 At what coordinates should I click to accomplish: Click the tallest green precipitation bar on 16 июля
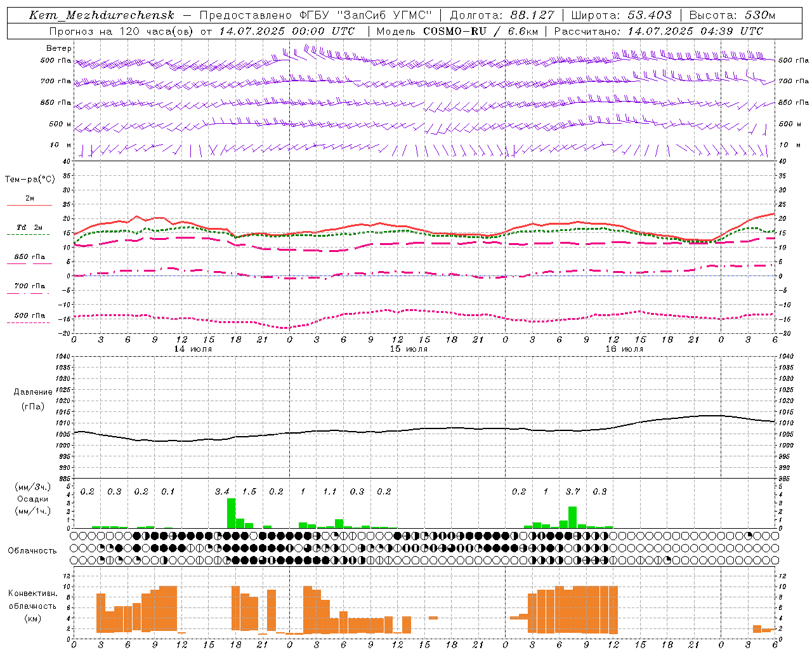(x=573, y=517)
